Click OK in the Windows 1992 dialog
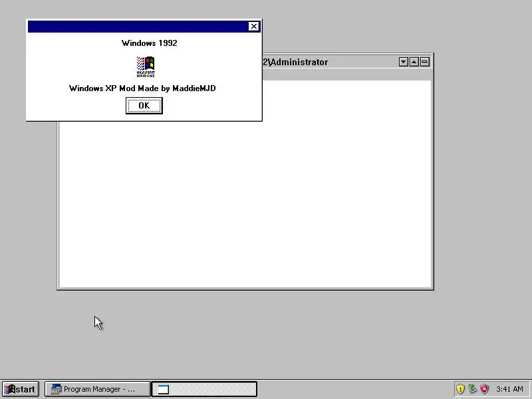The height and width of the screenshot is (399, 532). 144,106
